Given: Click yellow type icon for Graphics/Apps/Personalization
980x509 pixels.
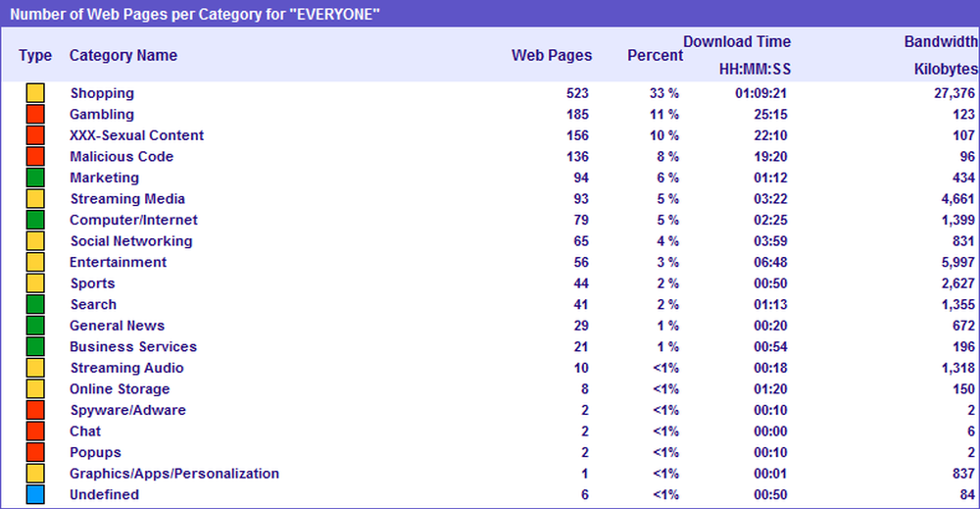Looking at the screenshot, I should pos(35,473).
